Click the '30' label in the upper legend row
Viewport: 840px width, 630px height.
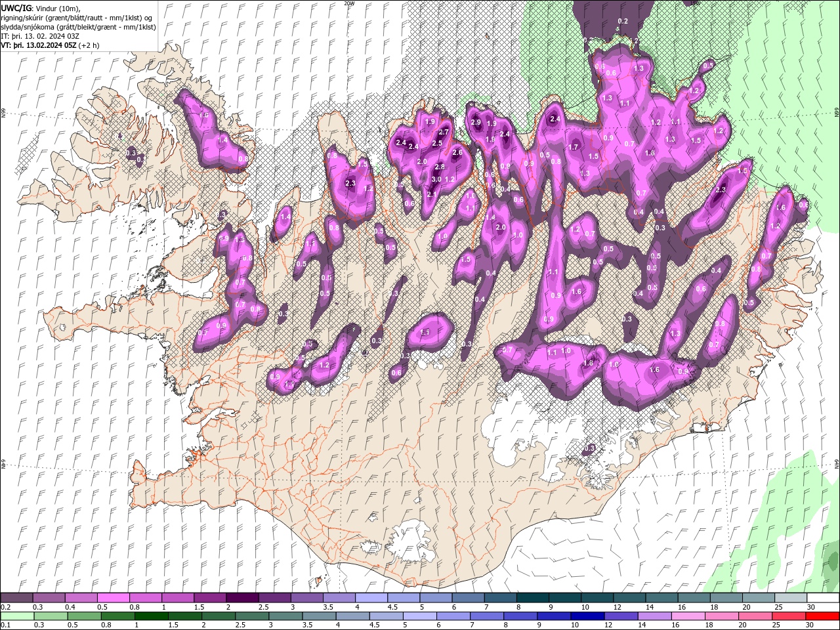(811, 607)
